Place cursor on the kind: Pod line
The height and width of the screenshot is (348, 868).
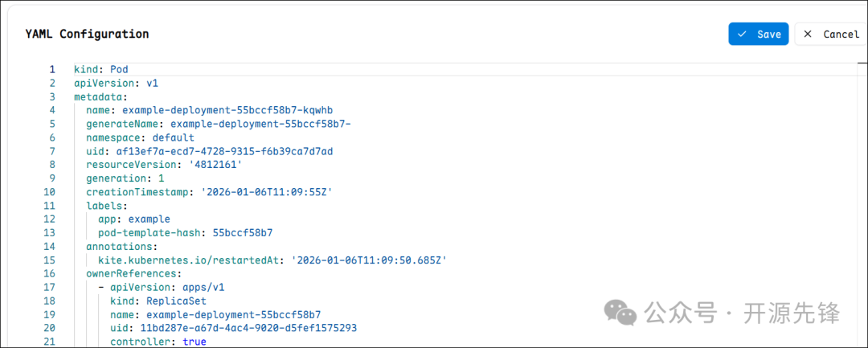(100, 69)
